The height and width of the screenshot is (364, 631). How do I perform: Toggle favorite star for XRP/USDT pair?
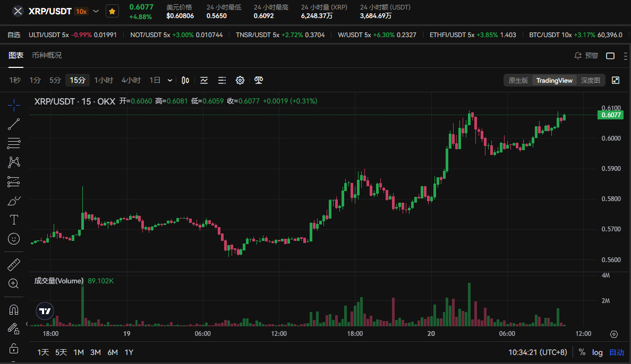112,11
